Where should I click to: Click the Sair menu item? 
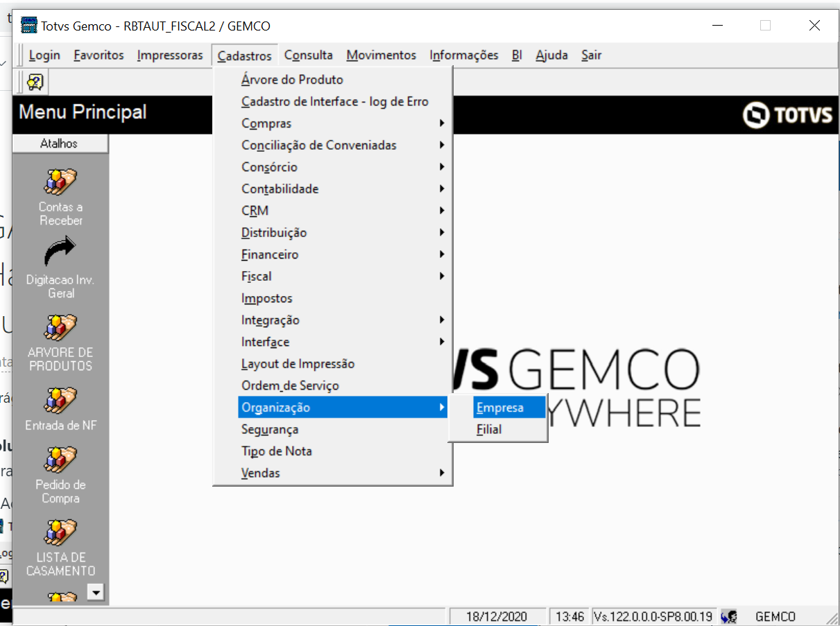592,55
